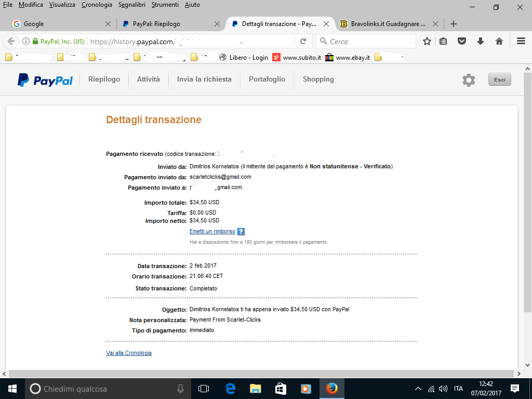The height and width of the screenshot is (399, 532).
Task: Click the scarletclicks@gmail.com text
Action: pos(220,177)
